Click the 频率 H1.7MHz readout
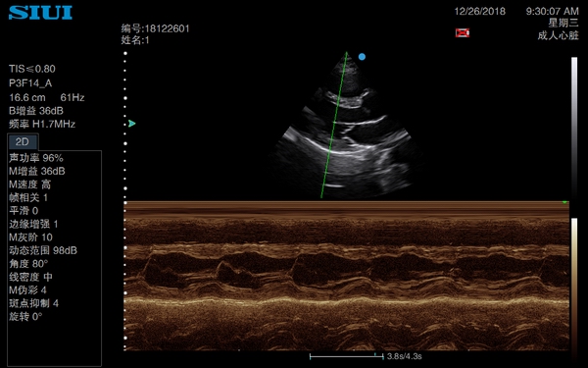This screenshot has height=368, width=588. [x=42, y=124]
